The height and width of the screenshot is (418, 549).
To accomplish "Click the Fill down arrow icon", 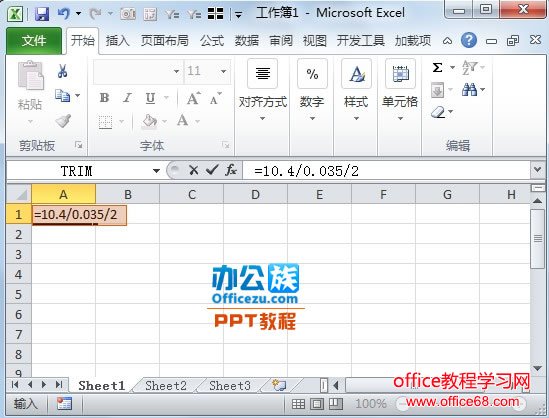I will click(x=437, y=90).
